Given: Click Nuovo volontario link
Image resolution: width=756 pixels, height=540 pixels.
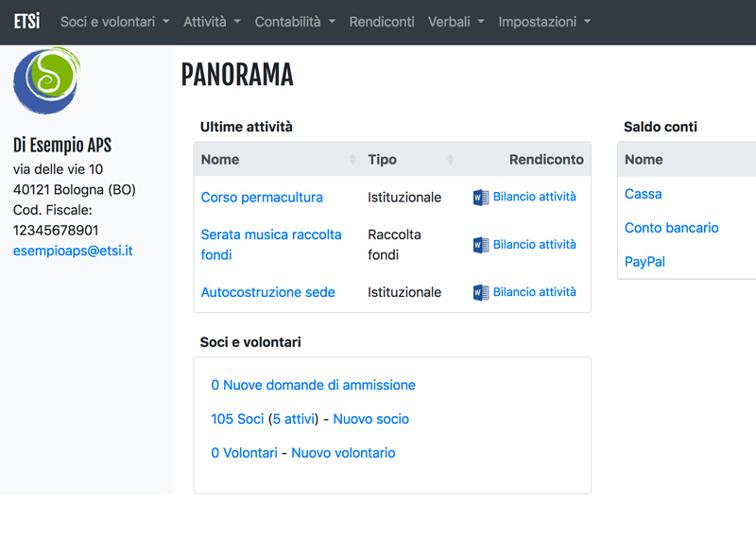Looking at the screenshot, I should point(343,453).
